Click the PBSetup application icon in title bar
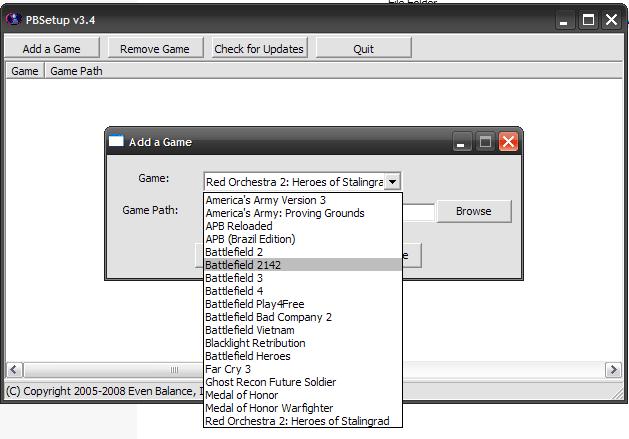This screenshot has width=629, height=439. (x=14, y=19)
